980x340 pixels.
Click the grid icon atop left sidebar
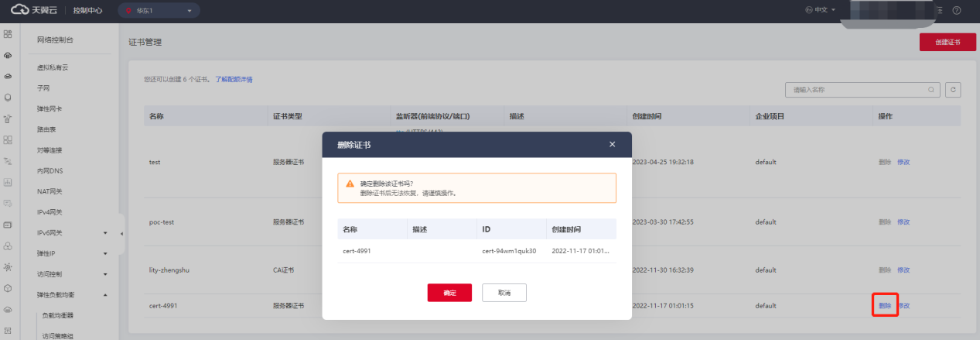8,35
